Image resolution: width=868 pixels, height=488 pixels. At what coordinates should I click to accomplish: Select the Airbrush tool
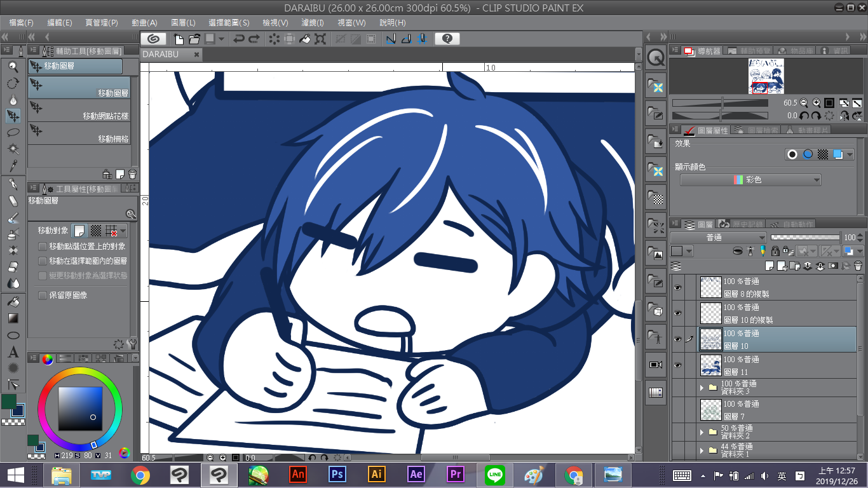pyautogui.click(x=13, y=234)
